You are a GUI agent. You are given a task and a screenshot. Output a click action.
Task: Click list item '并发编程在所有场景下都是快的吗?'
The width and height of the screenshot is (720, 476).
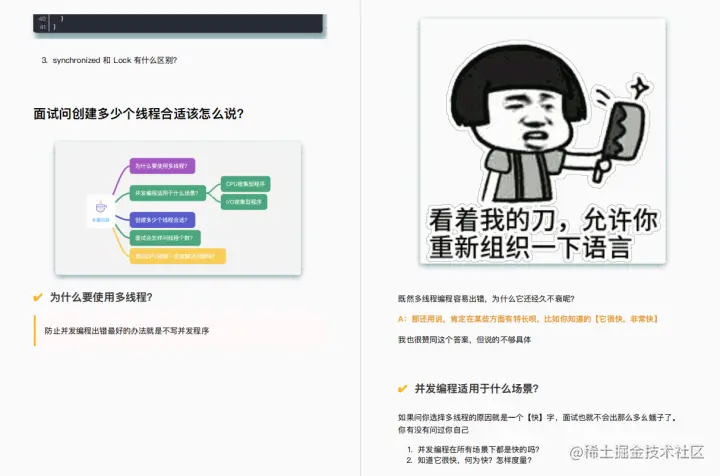[x=478, y=449]
